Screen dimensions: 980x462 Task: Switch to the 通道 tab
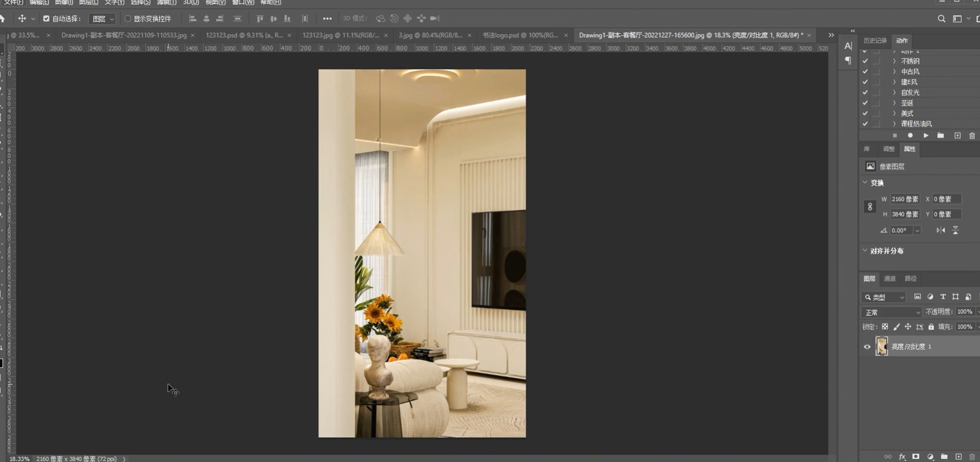890,279
